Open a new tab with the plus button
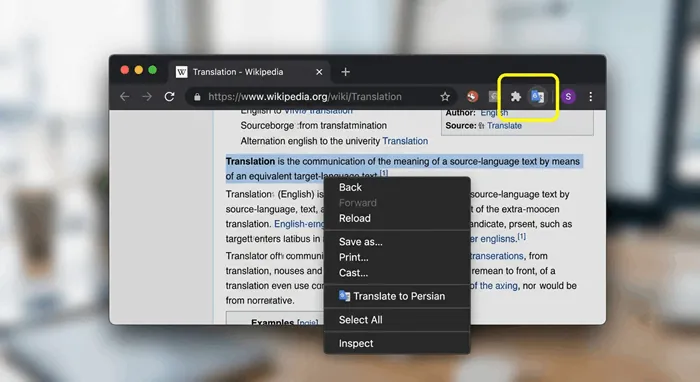 [x=346, y=72]
